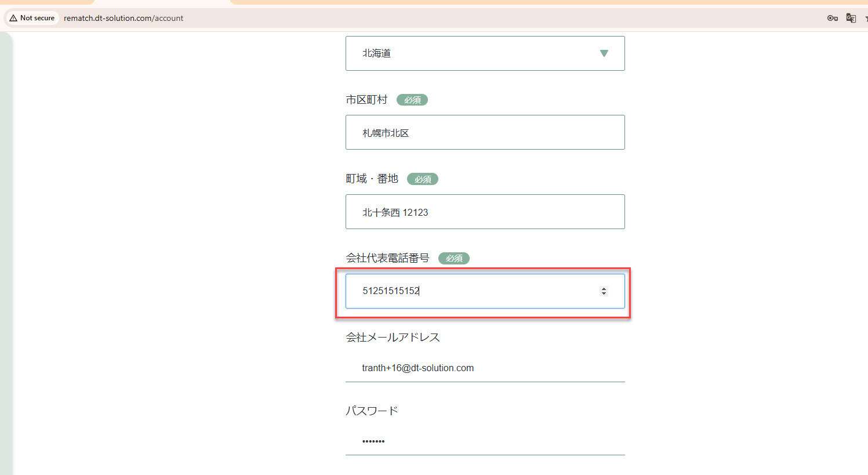Click the Not secure warning icon
Screen dimensions: 868x475
(x=13, y=18)
